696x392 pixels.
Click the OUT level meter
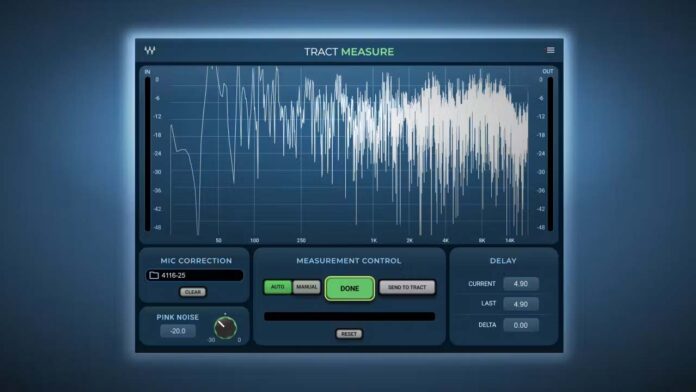click(x=550, y=154)
